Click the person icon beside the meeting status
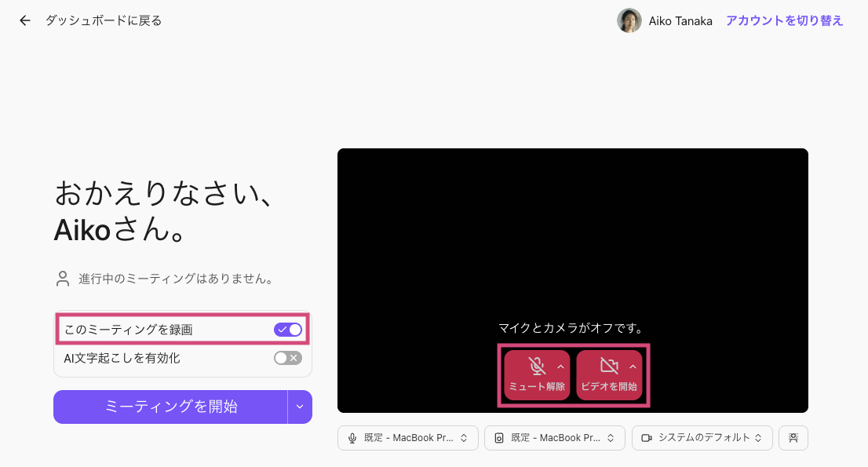Viewport: 868px width, 467px height. click(63, 279)
